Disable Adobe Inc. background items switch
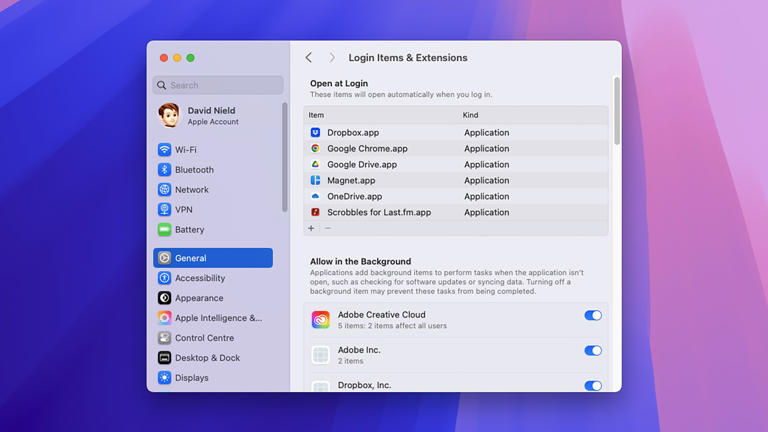Image resolution: width=768 pixels, height=432 pixels. click(593, 351)
